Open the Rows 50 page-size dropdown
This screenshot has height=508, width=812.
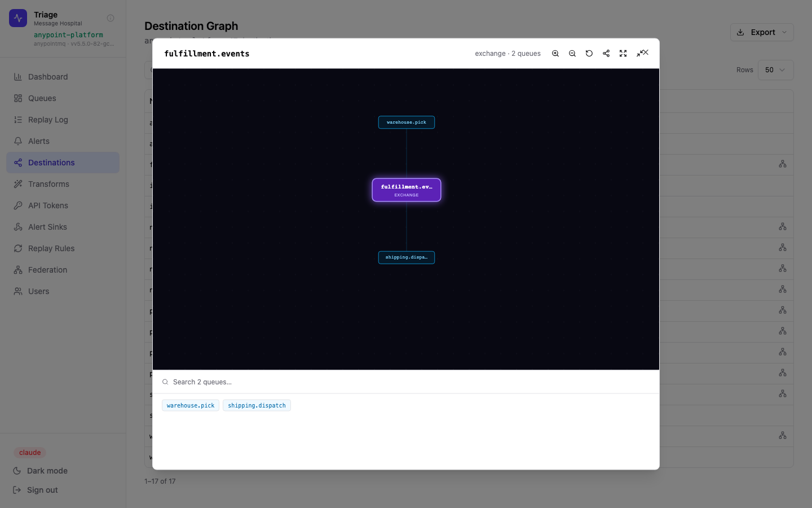(x=775, y=70)
